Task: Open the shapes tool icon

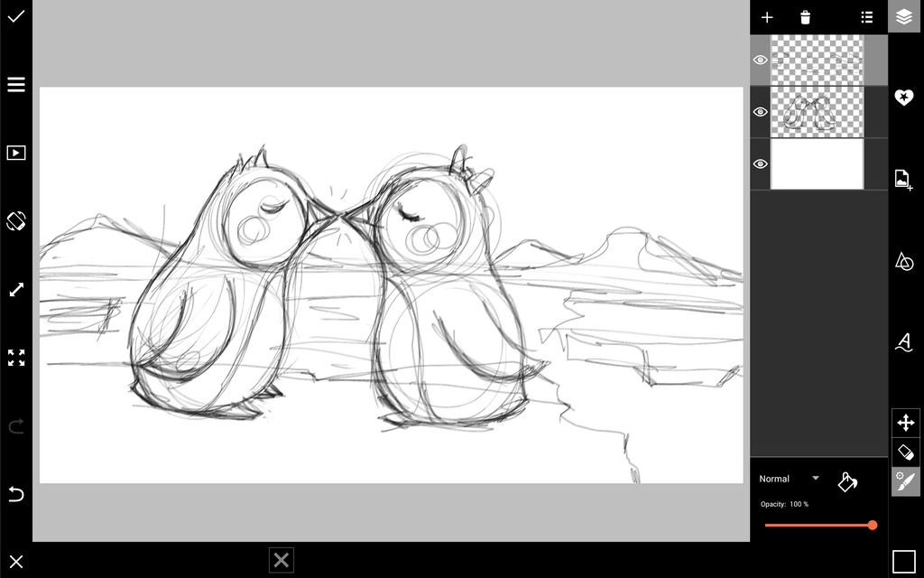Action: pos(903,261)
